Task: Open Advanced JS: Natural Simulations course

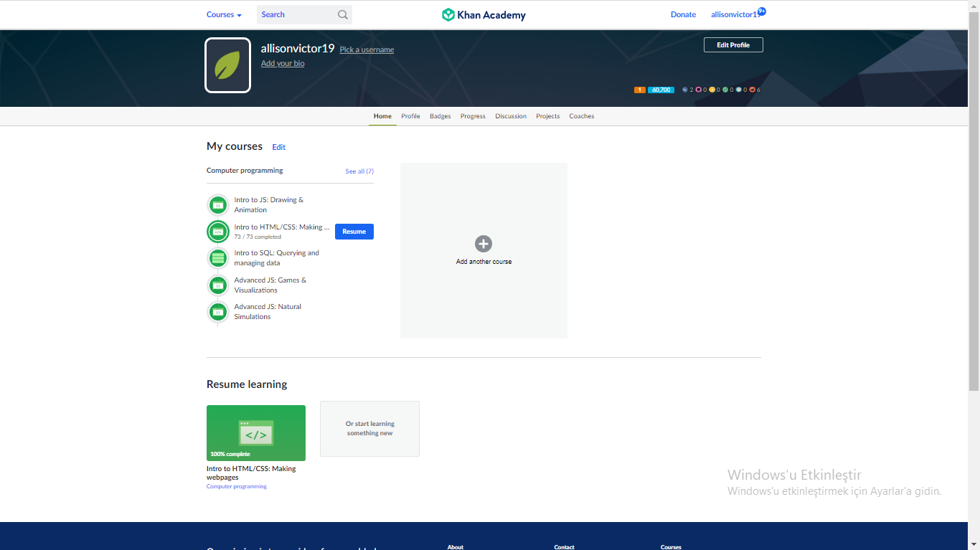Action: coord(268,312)
